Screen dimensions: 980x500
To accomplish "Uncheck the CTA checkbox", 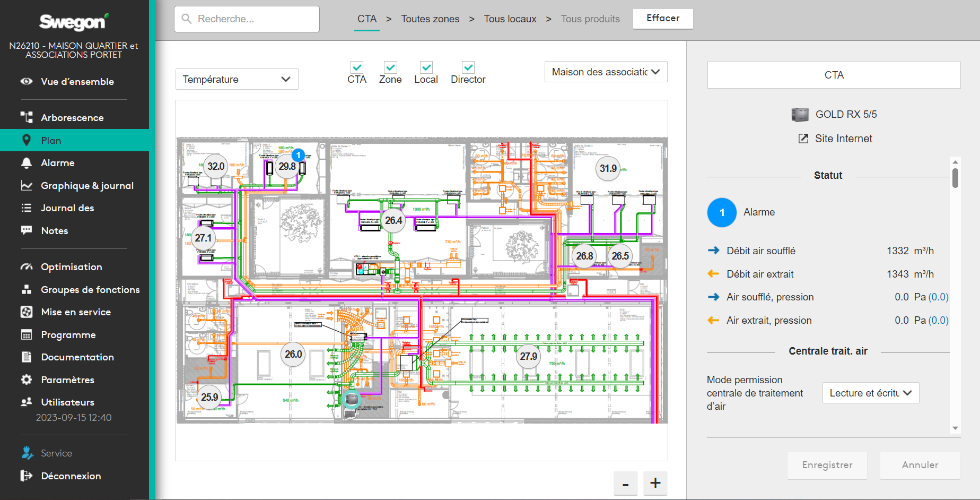I will [357, 67].
